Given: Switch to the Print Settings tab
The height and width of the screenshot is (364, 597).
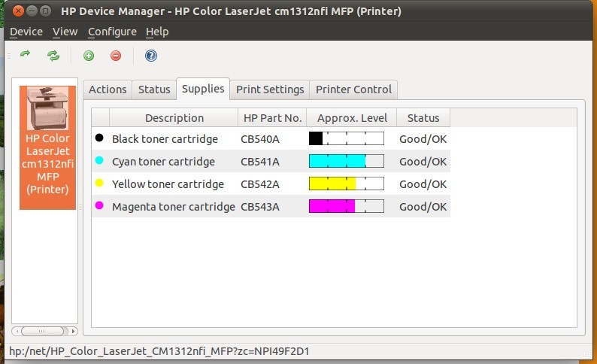Looking at the screenshot, I should pyautogui.click(x=270, y=89).
